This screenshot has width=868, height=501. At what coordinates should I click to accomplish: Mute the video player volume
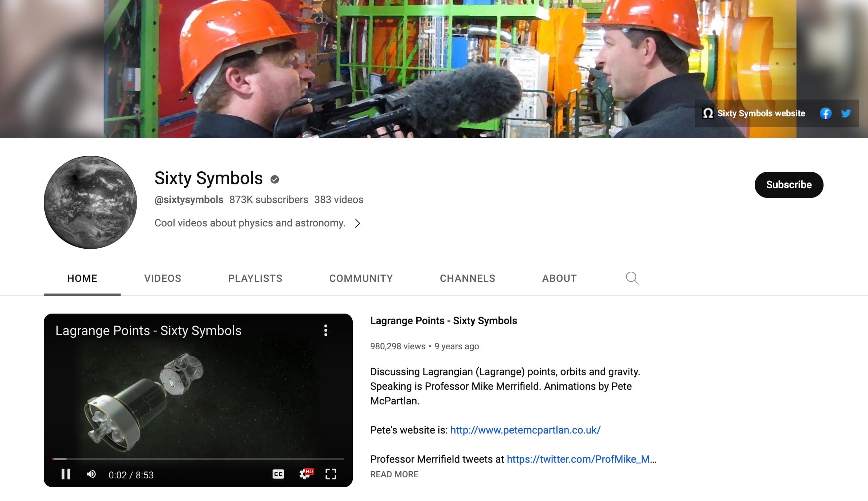tap(92, 474)
